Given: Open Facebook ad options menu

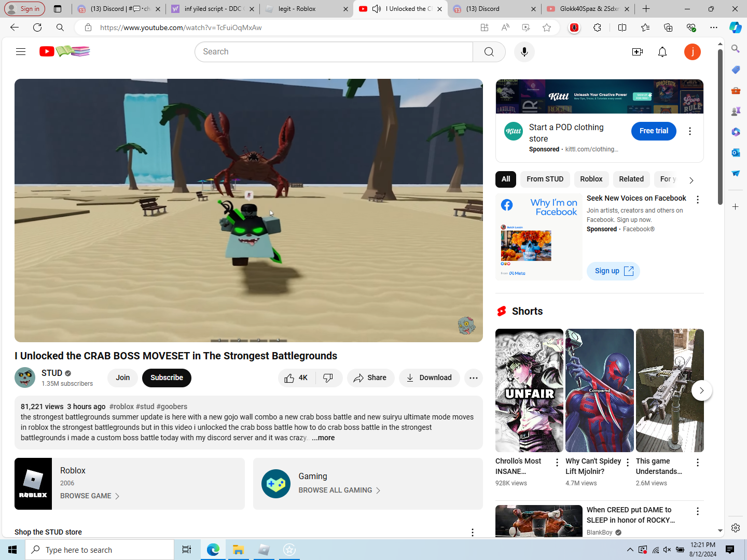Looking at the screenshot, I should pyautogui.click(x=698, y=200).
